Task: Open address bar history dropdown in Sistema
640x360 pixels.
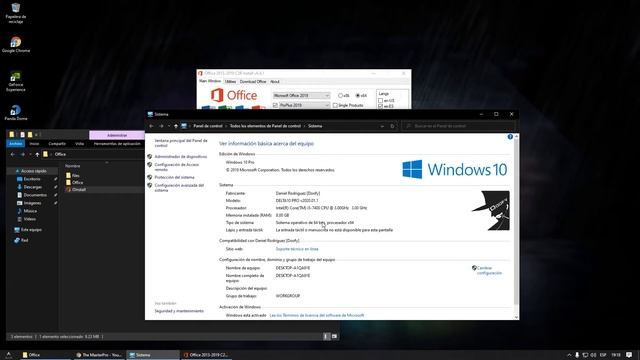Action: 382,126
